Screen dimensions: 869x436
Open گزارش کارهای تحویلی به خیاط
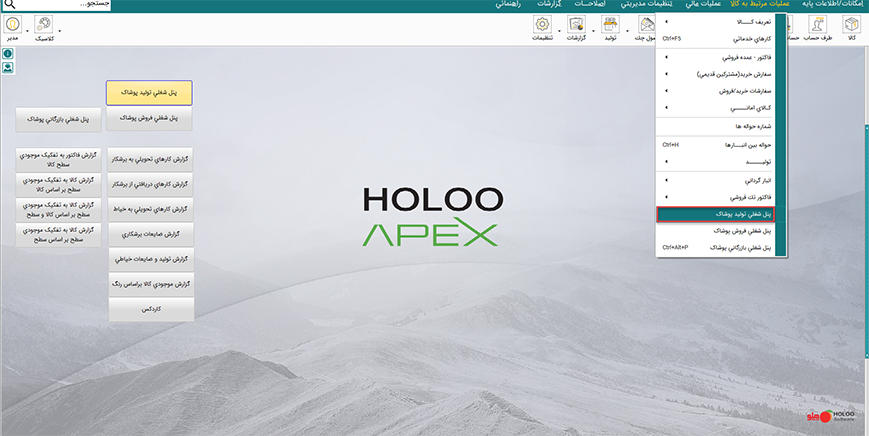[151, 209]
